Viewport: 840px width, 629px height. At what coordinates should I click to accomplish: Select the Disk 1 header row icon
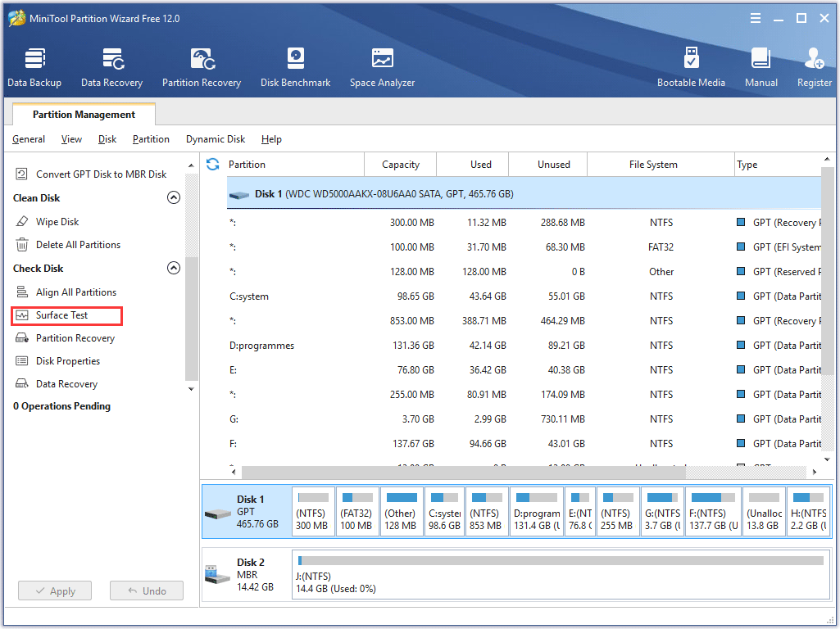(x=239, y=195)
